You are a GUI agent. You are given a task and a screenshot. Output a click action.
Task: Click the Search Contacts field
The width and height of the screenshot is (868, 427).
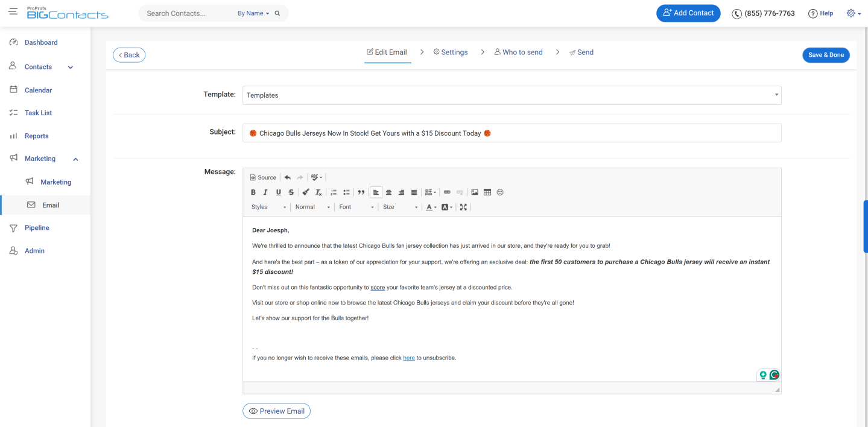pos(187,13)
